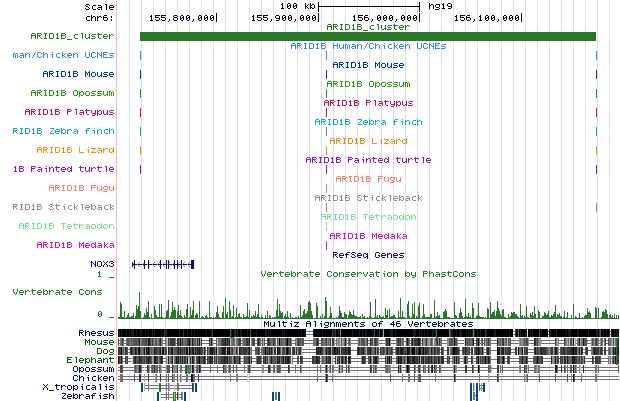Click the X_tropicalis alignment row label

tap(79, 386)
